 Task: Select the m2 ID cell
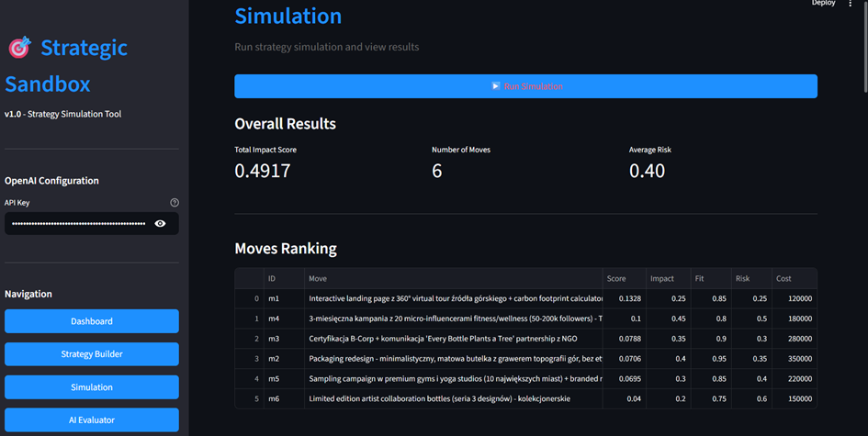click(x=284, y=359)
